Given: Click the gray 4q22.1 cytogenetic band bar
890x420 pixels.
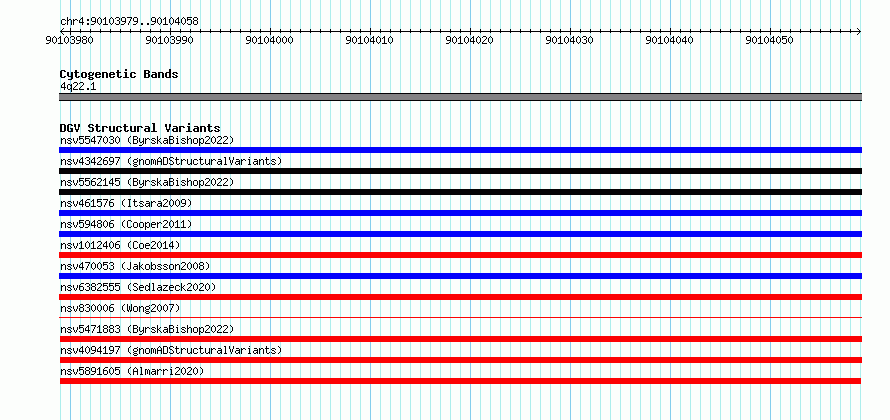Looking at the screenshot, I should point(460,97).
